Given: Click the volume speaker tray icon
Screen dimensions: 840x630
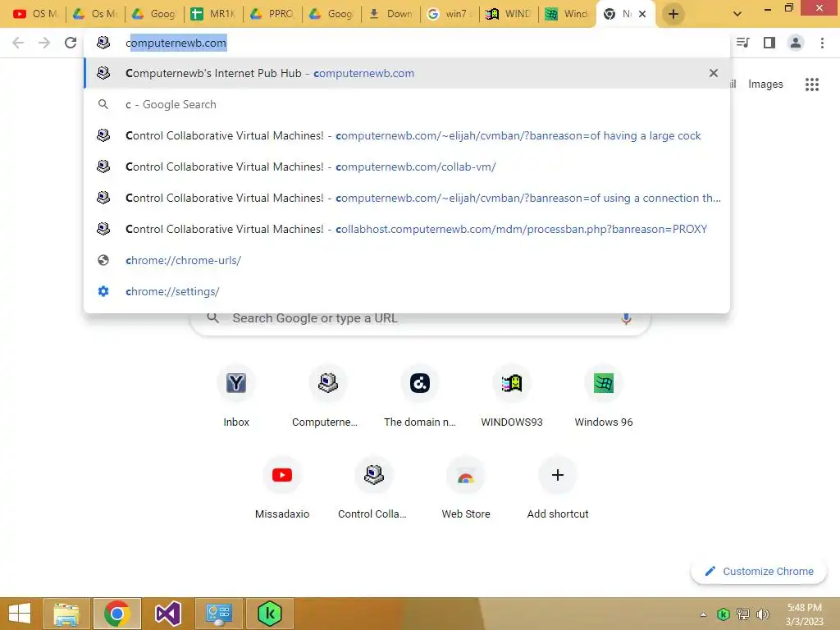Looking at the screenshot, I should tap(762, 614).
